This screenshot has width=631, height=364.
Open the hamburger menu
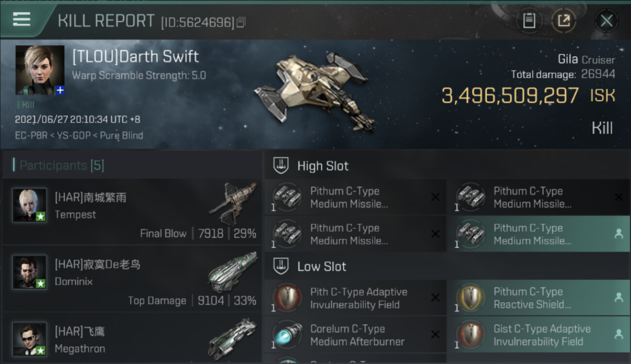pos(22,19)
